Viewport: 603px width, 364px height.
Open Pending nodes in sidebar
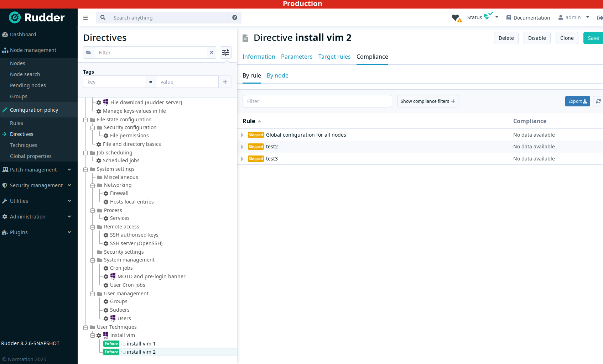pyautogui.click(x=28, y=85)
